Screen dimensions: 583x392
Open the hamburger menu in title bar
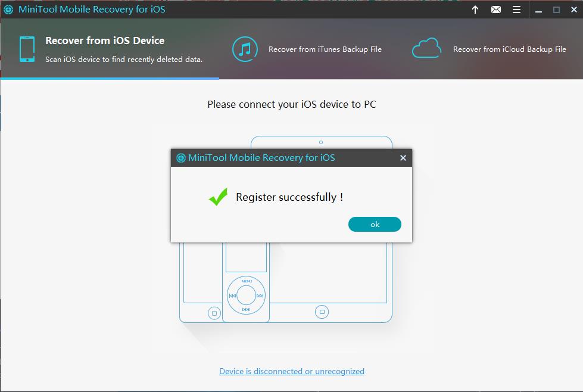[x=516, y=10]
